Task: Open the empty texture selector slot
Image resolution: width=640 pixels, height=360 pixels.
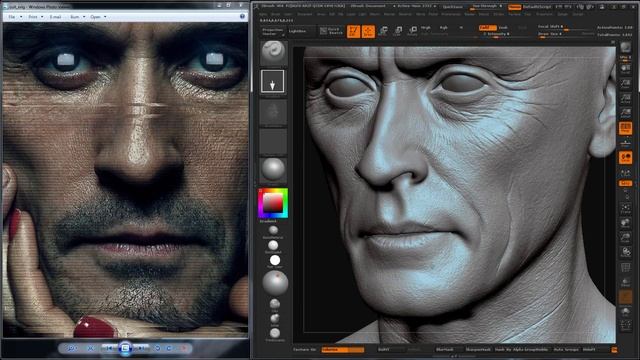Action: pyautogui.click(x=273, y=141)
